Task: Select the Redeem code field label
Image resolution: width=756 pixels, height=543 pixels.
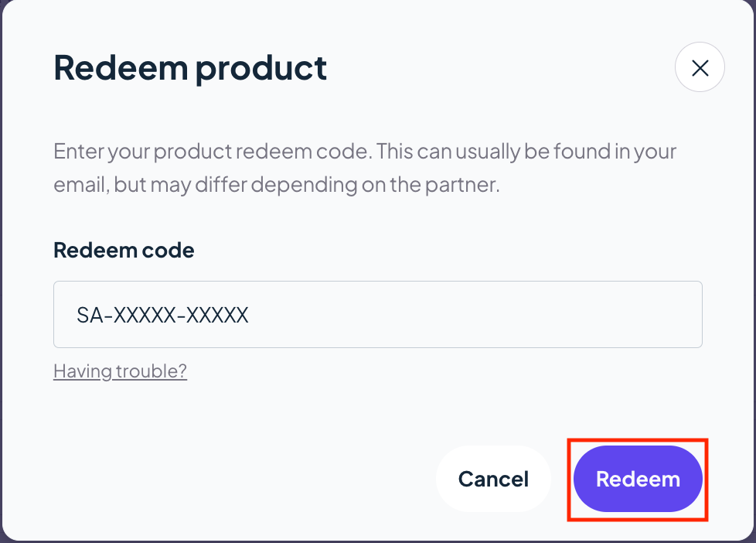Action: coord(124,250)
